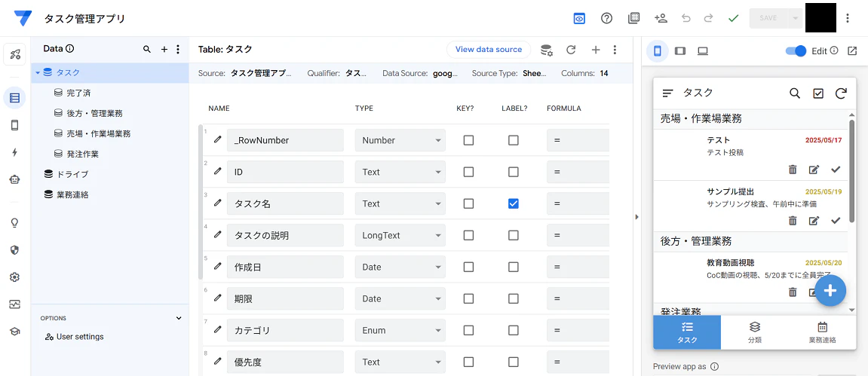Click the undo arrow icon
The height and width of the screenshot is (376, 868).
tap(686, 18)
